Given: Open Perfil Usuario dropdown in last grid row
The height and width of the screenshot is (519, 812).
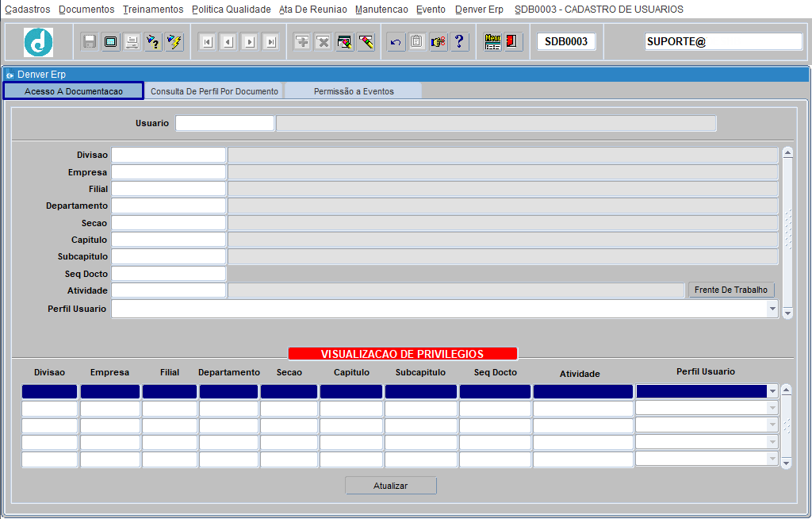Looking at the screenshot, I should [772, 459].
